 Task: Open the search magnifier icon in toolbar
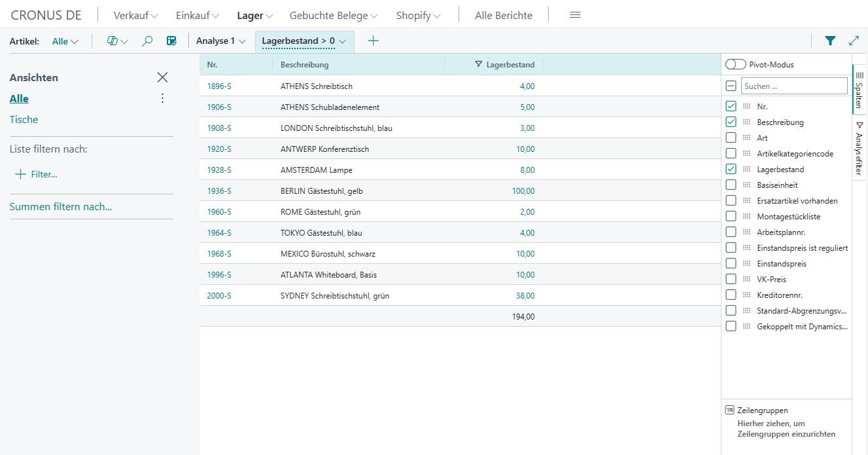pos(148,41)
